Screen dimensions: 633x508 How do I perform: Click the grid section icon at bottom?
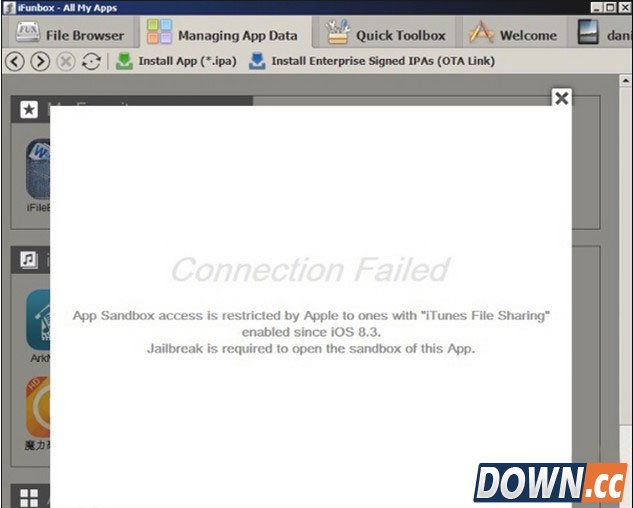29,498
